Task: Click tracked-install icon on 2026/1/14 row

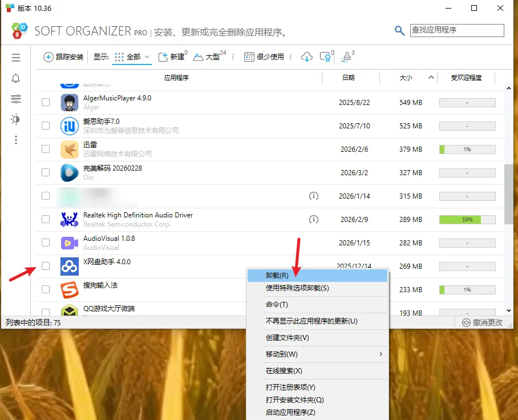Action: coord(314,196)
